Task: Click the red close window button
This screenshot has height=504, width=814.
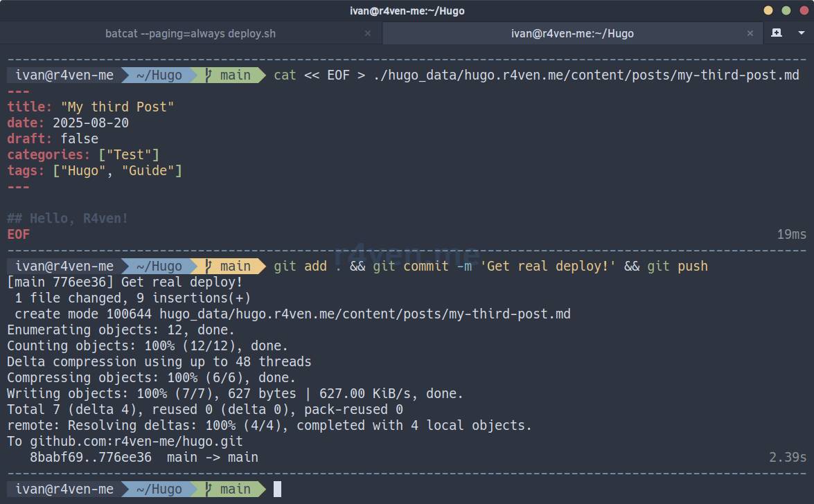Action: (802, 10)
